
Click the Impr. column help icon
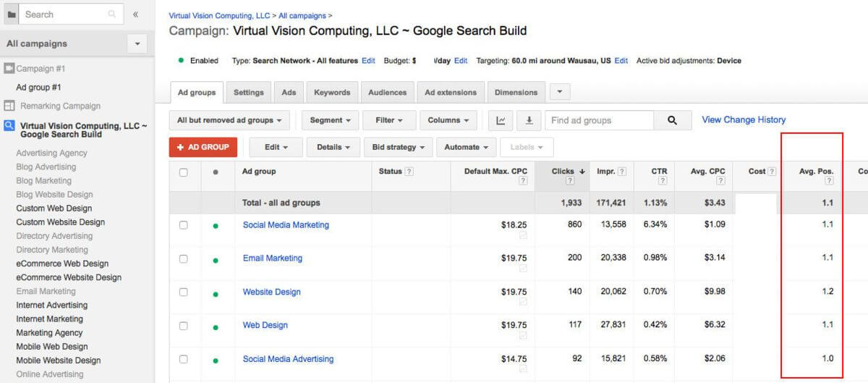coord(622,172)
